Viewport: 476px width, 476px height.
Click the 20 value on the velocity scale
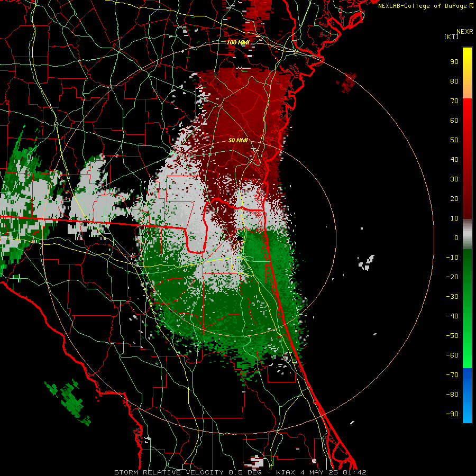pyautogui.click(x=454, y=198)
